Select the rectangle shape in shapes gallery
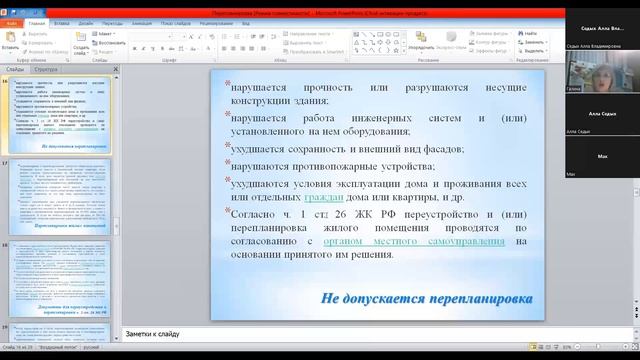 pyautogui.click(x=380, y=34)
